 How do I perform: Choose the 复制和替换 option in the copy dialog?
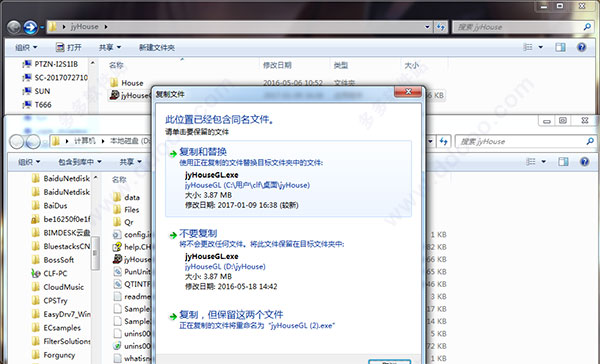(288, 178)
